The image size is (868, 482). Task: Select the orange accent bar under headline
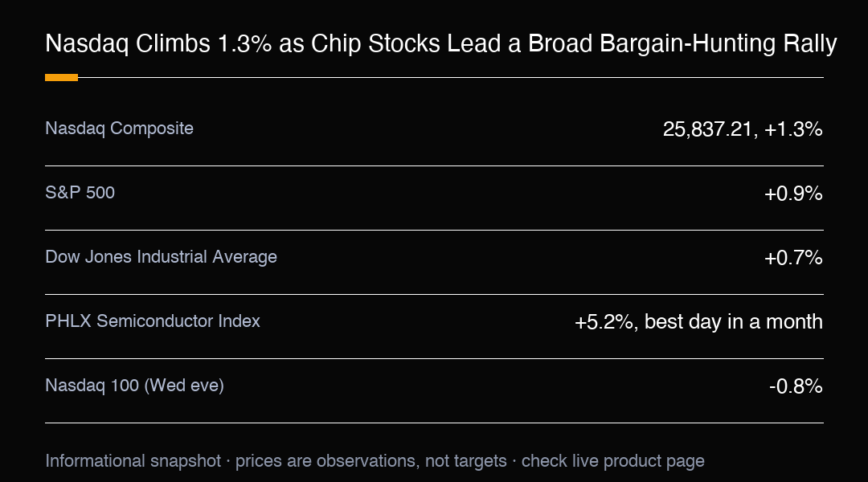coord(61,77)
